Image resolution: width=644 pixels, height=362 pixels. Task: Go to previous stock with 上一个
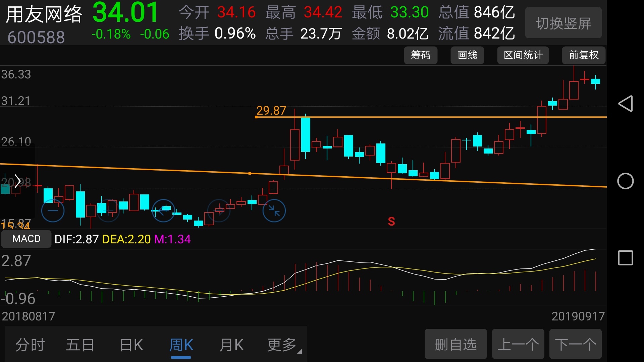point(518,344)
